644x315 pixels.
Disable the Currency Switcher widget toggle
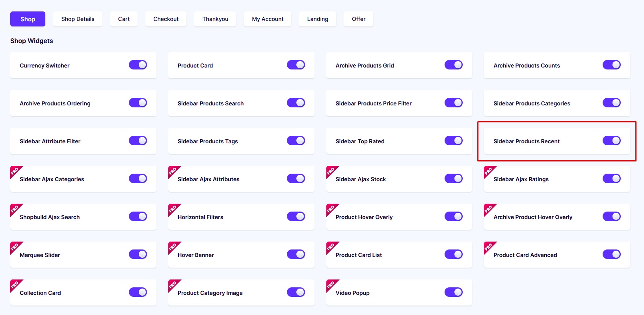(x=138, y=65)
